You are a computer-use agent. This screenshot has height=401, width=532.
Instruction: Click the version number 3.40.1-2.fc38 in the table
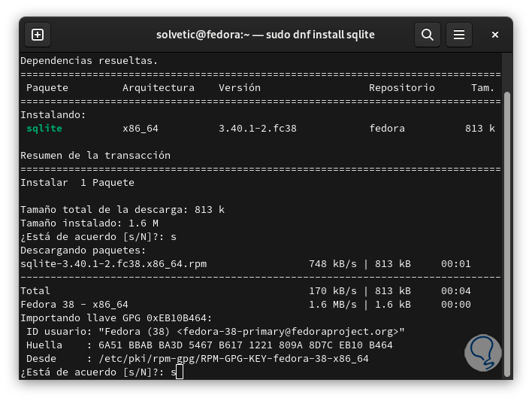pos(258,129)
